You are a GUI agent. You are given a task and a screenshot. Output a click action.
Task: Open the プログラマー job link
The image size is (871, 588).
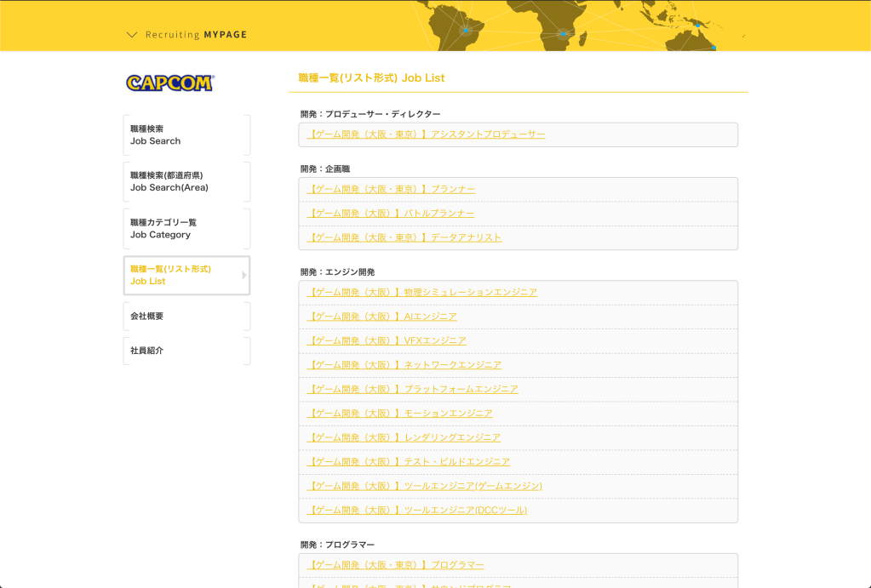click(x=395, y=565)
